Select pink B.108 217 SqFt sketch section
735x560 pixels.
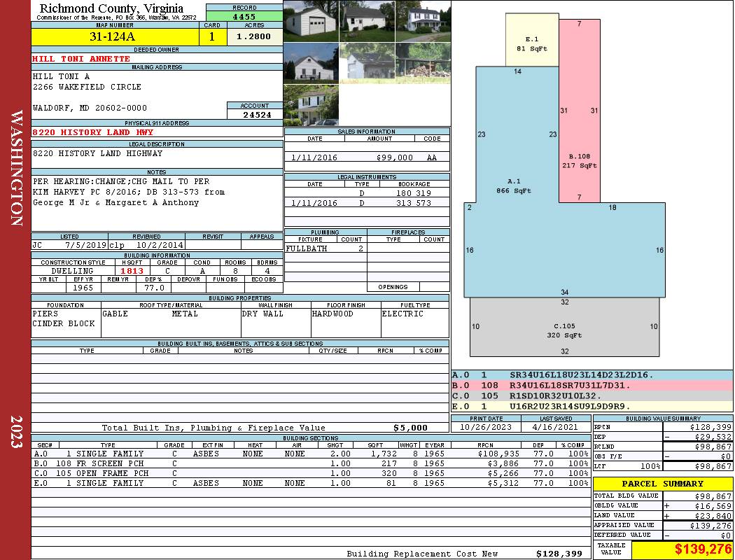tap(580, 111)
